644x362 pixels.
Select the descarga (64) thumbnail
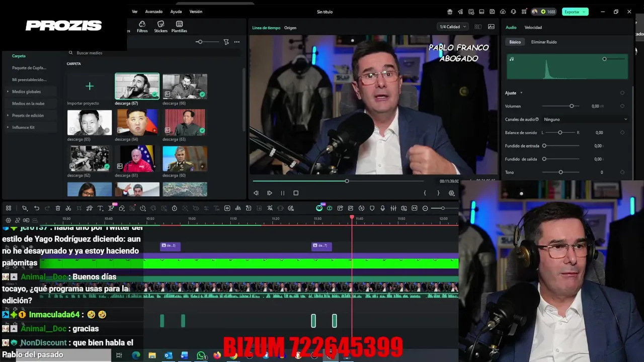point(137,122)
